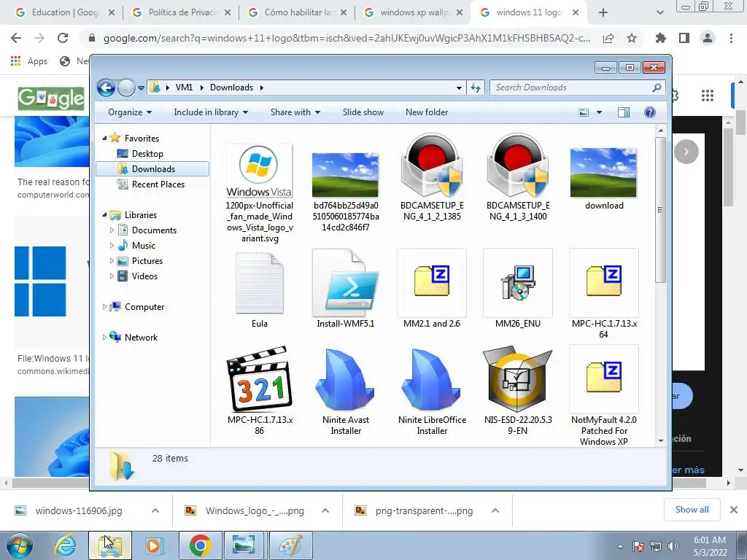Click Slide show in the toolbar
Screen dimensions: 747x560
pyautogui.click(x=363, y=112)
